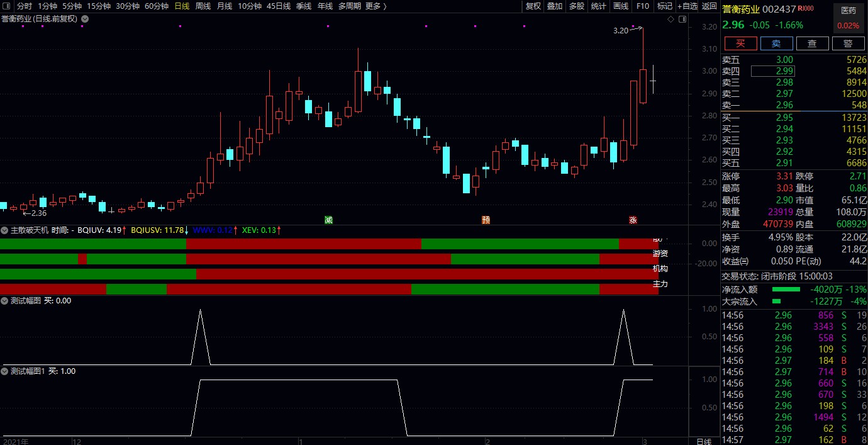This screenshot has height=445, width=868.
Task: Click the 净流入额 green bar
Action: tap(786, 290)
